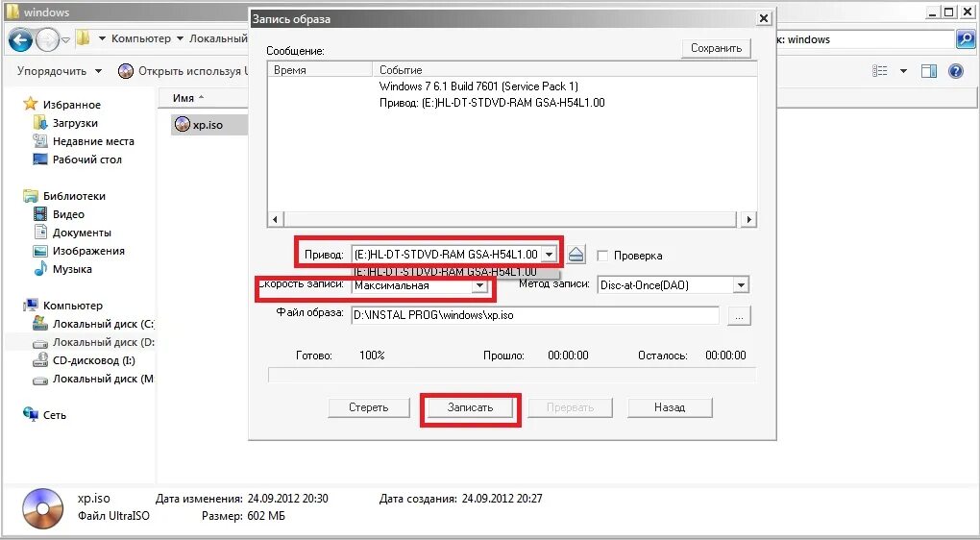Click the Windows 7 6.1 Build 7601 log line

click(x=478, y=86)
